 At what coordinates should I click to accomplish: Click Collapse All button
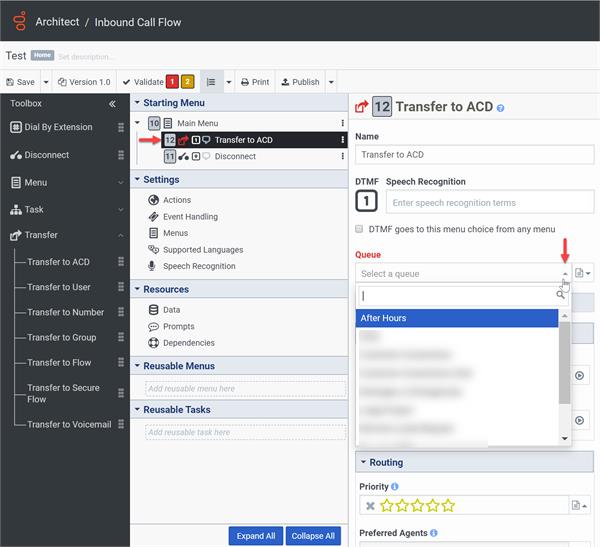(x=313, y=536)
